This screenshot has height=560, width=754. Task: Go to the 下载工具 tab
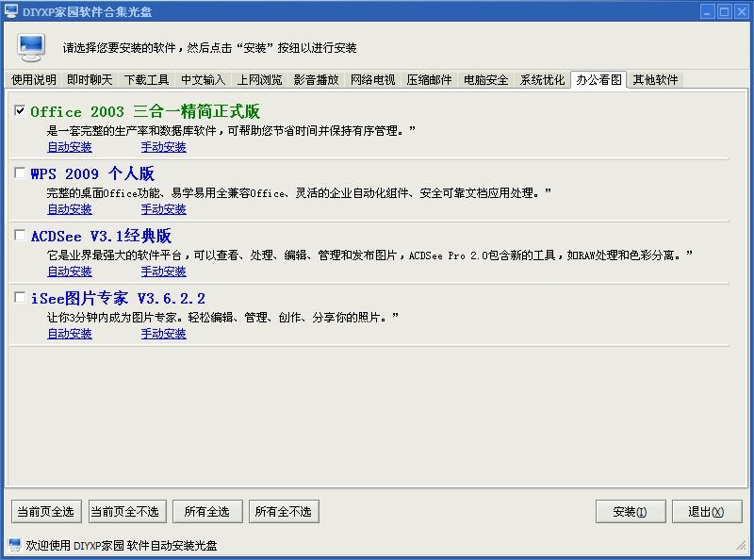pos(146,79)
